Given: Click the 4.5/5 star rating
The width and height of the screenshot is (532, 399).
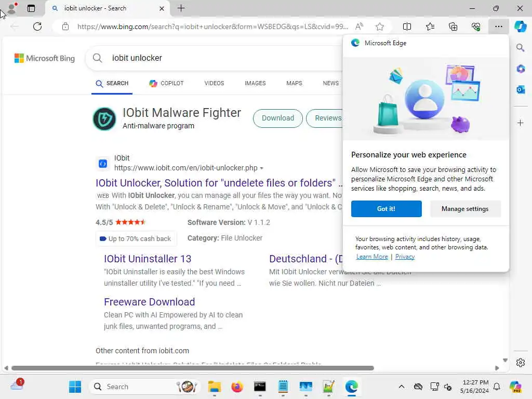Looking at the screenshot, I should (x=121, y=222).
